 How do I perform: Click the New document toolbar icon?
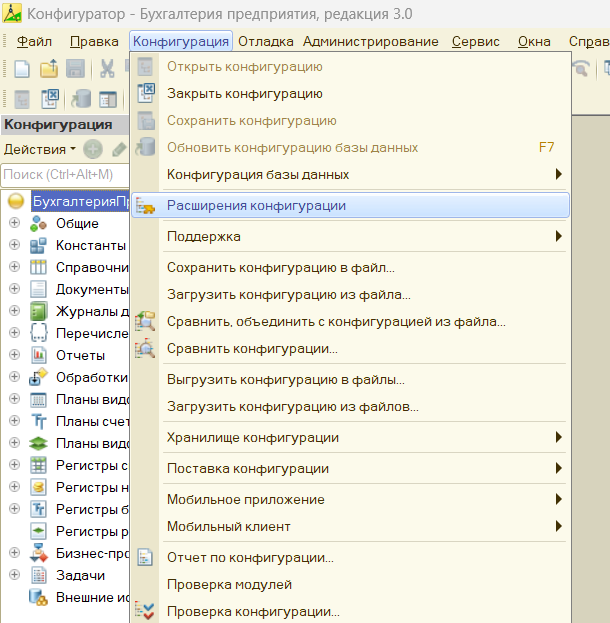(21, 69)
